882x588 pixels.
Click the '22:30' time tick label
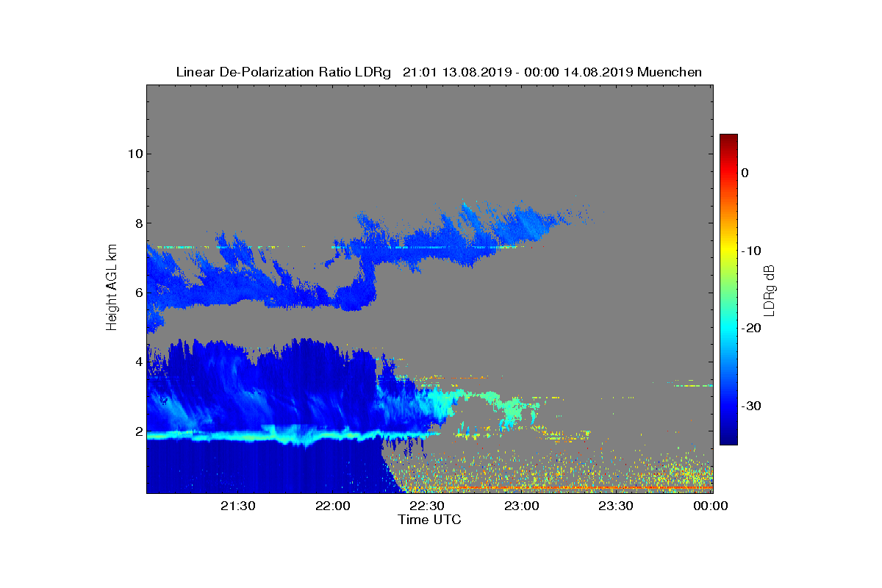coord(427,506)
